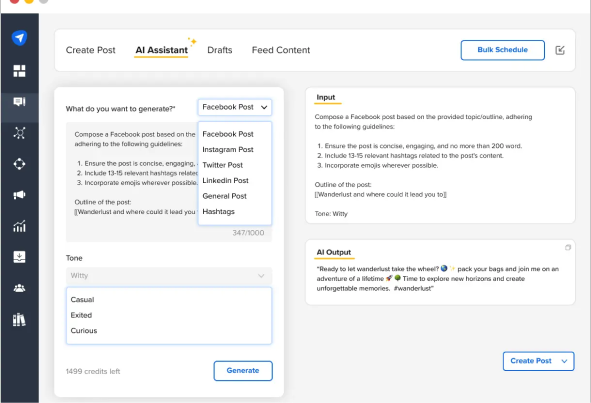Open the download inbox icon in sidebar

20,257
